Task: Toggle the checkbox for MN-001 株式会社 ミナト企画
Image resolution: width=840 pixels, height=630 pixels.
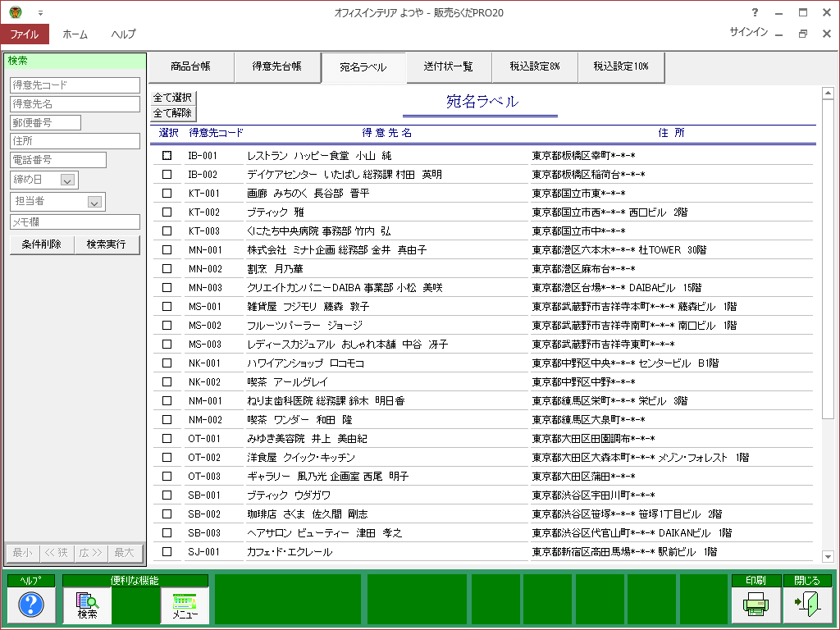Action: (167, 249)
